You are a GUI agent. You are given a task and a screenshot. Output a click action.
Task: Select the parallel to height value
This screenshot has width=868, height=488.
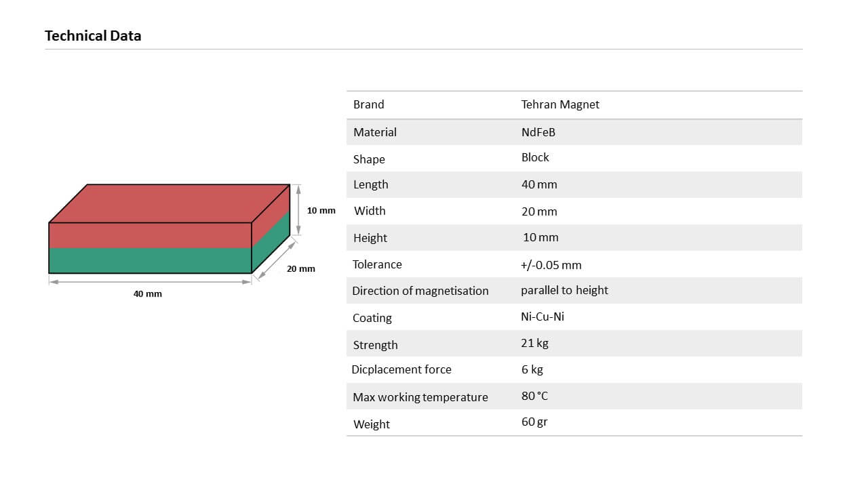(564, 290)
